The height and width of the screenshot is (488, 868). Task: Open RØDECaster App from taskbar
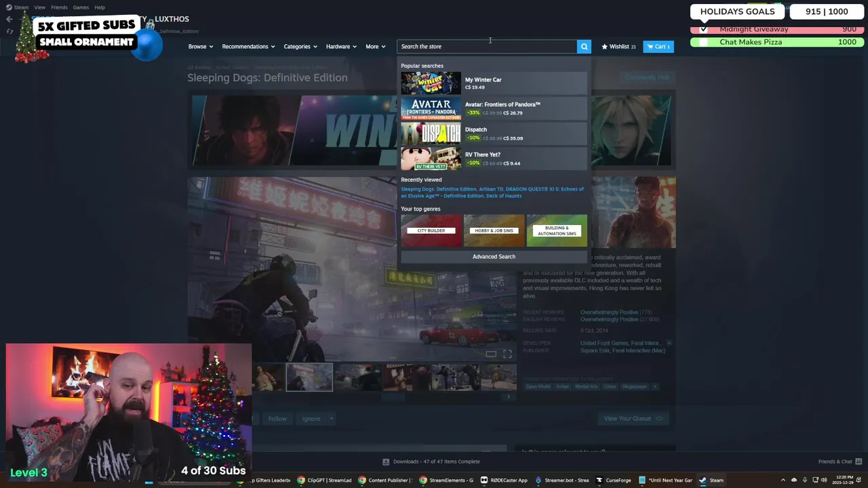click(504, 480)
